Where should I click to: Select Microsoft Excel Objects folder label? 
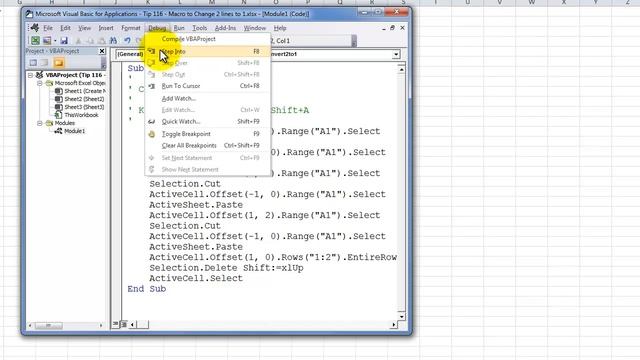tap(80, 83)
